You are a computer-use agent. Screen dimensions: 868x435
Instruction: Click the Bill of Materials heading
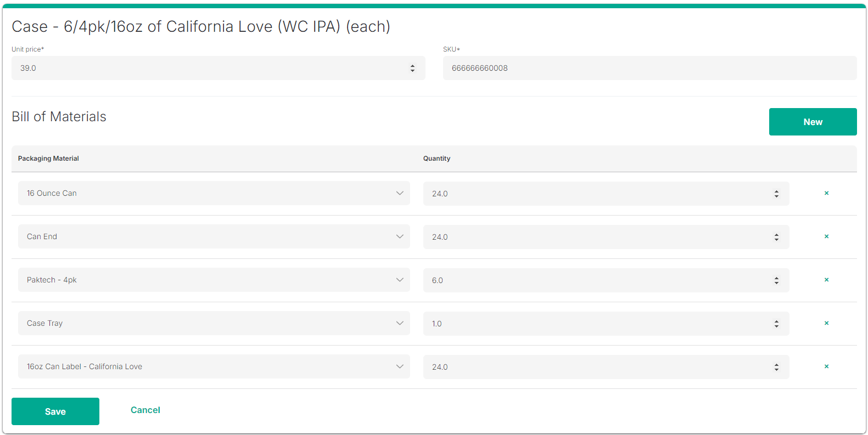pyautogui.click(x=59, y=116)
